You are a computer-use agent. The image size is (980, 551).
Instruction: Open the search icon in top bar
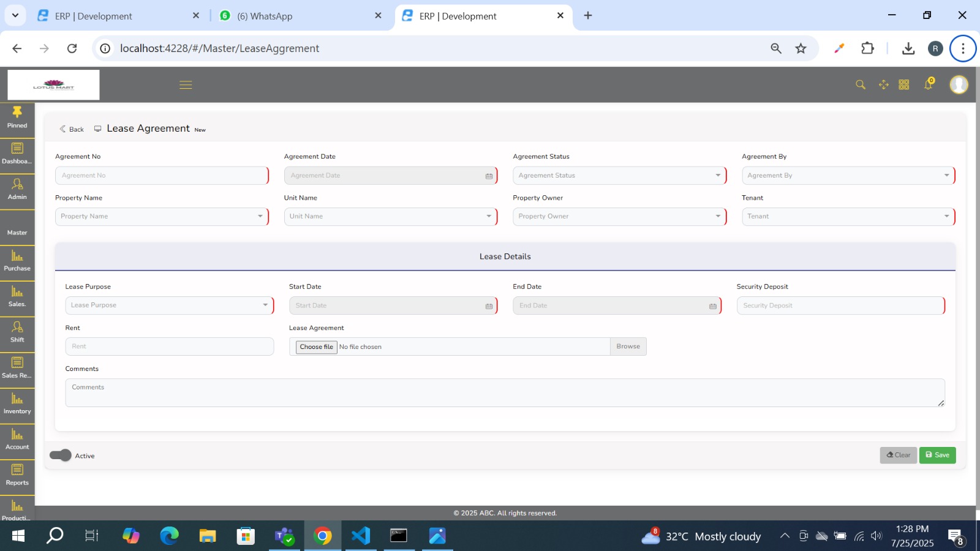(x=861, y=85)
